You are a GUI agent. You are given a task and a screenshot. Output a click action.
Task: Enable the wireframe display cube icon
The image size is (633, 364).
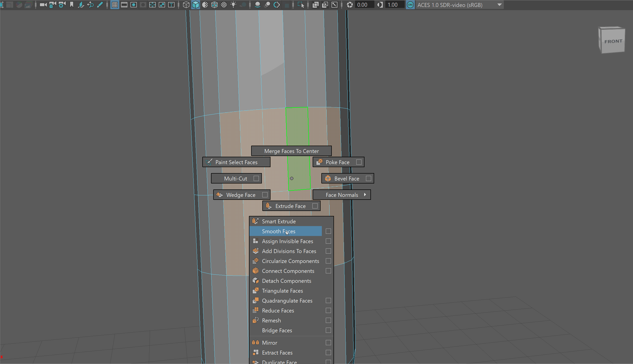pyautogui.click(x=186, y=5)
